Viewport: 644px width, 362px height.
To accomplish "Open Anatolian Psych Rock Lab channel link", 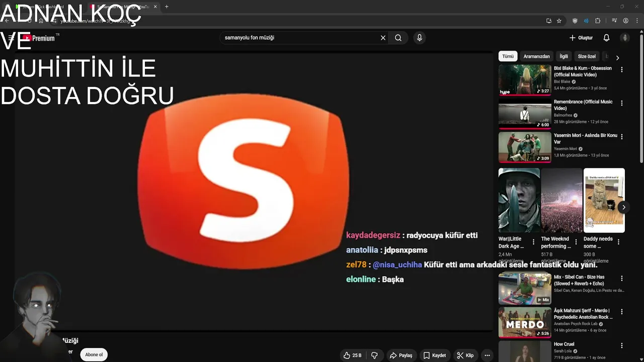I will pos(576,324).
